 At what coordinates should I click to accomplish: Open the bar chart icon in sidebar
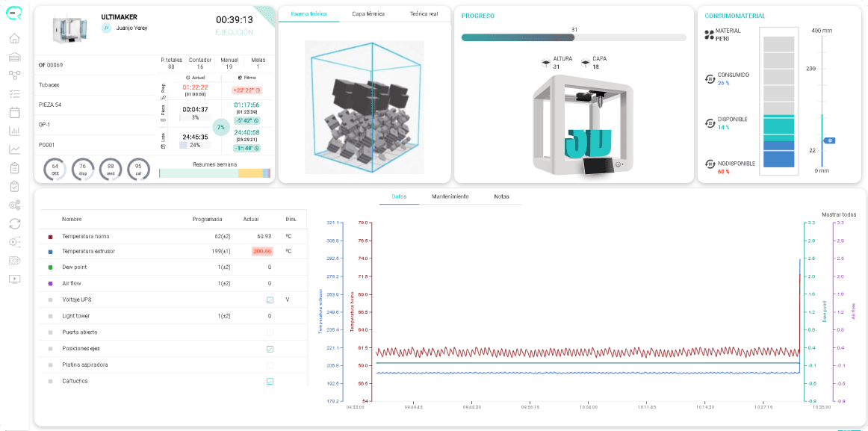point(15,131)
